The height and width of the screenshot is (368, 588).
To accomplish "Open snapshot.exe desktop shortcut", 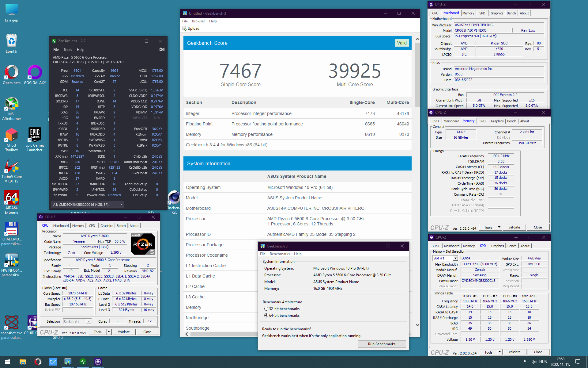I will click(11, 328).
